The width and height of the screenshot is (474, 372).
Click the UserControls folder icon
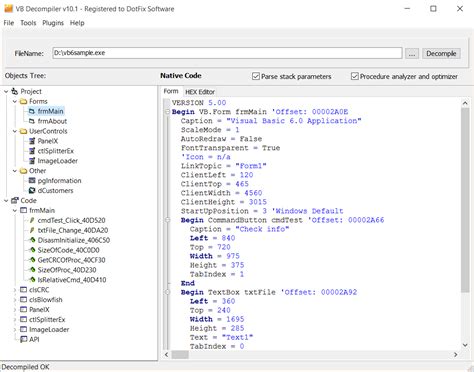(23, 131)
